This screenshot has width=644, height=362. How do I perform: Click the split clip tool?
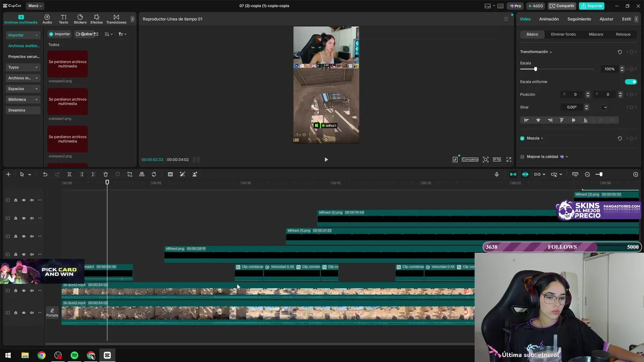coord(69,174)
